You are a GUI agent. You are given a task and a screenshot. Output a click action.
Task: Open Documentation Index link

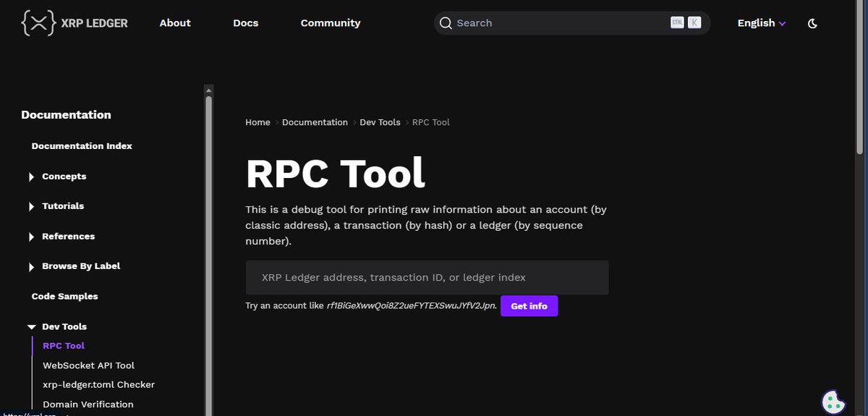click(82, 146)
